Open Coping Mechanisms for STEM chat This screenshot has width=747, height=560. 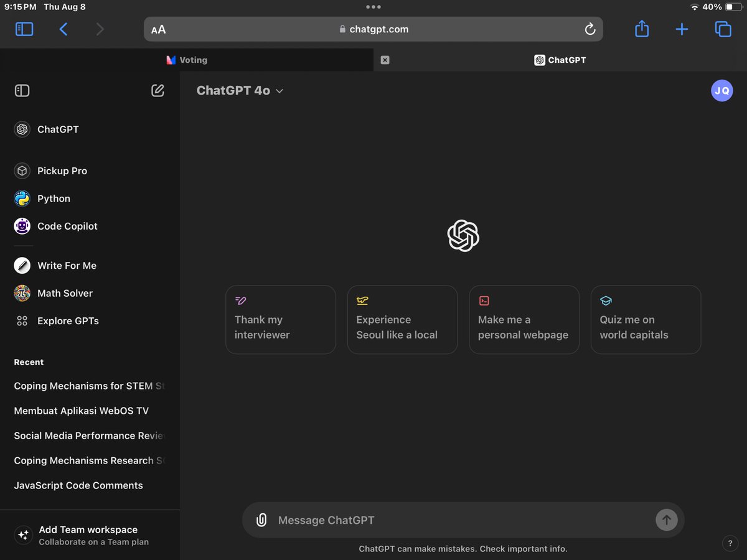pos(90,386)
